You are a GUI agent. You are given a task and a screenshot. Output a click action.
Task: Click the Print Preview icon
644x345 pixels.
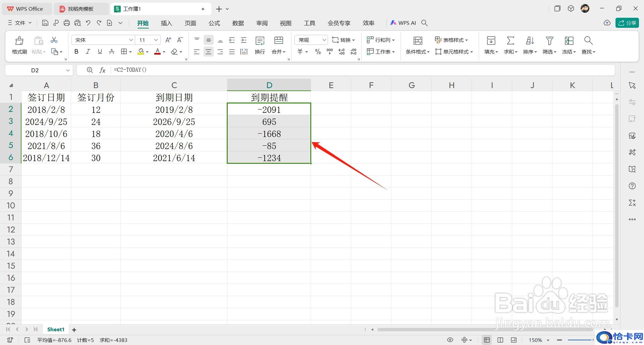point(77,23)
